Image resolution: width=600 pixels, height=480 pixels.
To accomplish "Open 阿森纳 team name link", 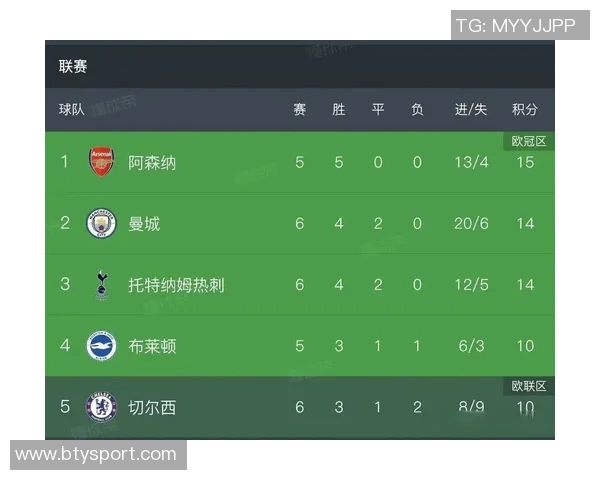I will coord(152,162).
